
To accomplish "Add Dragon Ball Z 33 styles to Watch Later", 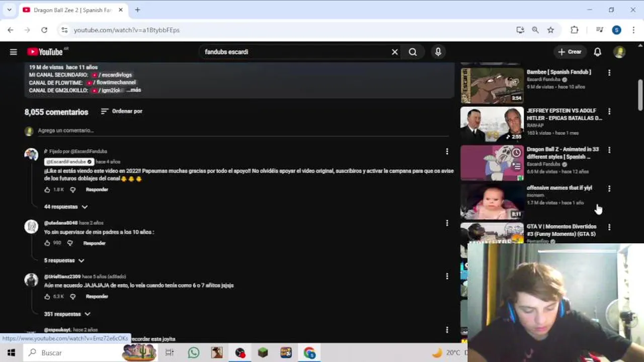I will point(517,153).
